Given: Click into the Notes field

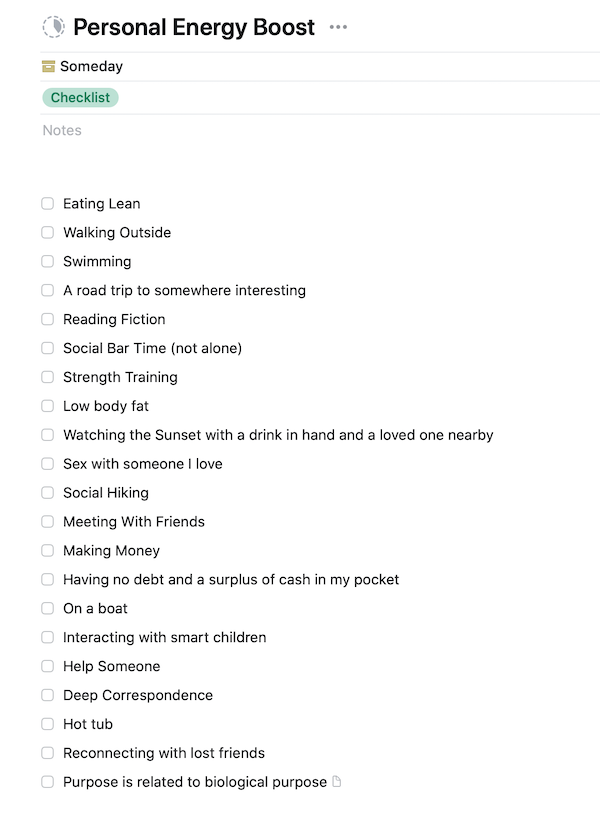Looking at the screenshot, I should 62,131.
